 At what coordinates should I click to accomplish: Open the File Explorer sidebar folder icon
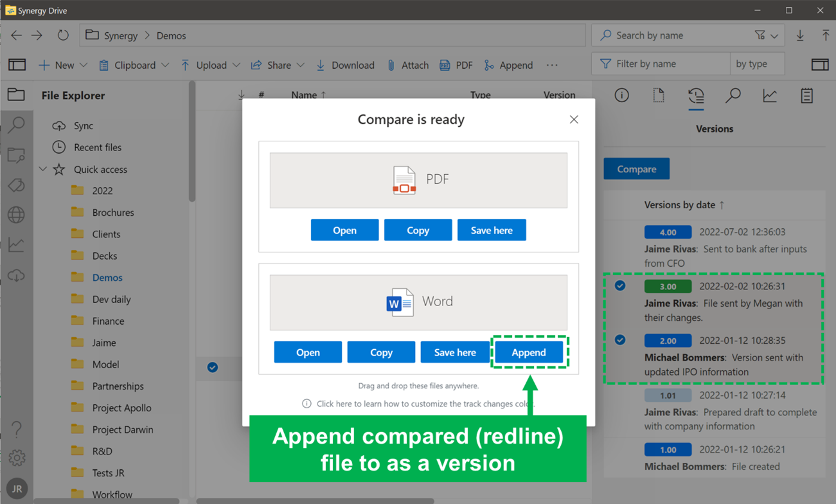coord(16,94)
